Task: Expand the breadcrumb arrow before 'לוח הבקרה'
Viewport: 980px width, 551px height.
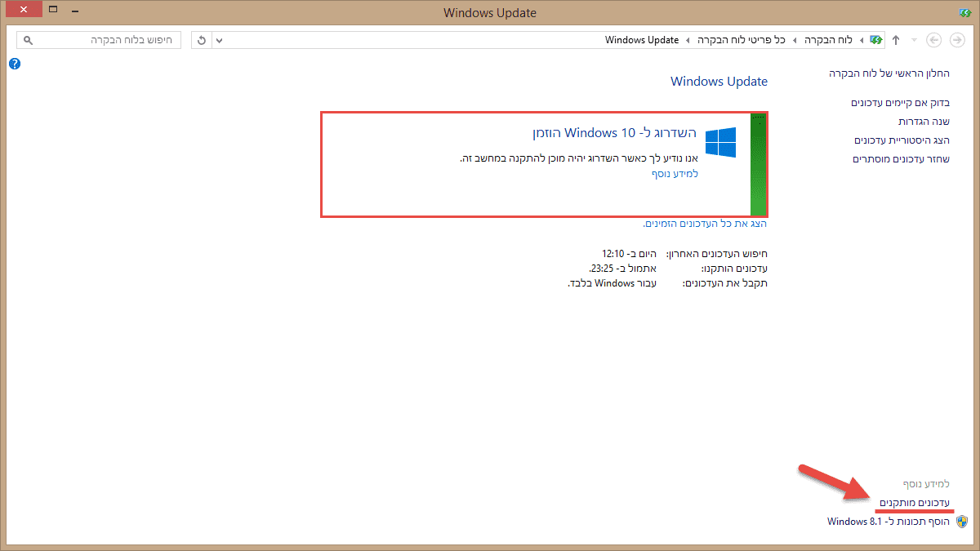Action: pyautogui.click(x=861, y=40)
